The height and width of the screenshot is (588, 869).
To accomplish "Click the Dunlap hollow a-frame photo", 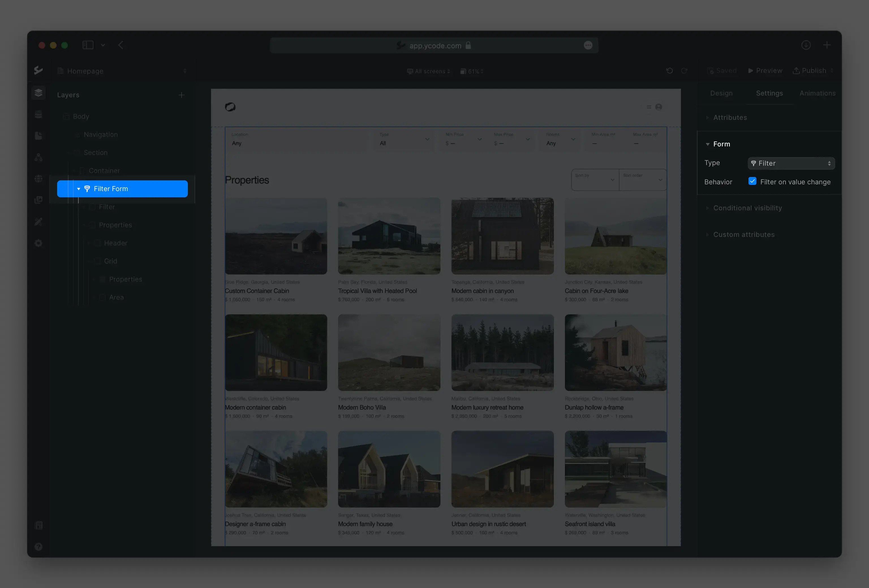I will point(616,353).
